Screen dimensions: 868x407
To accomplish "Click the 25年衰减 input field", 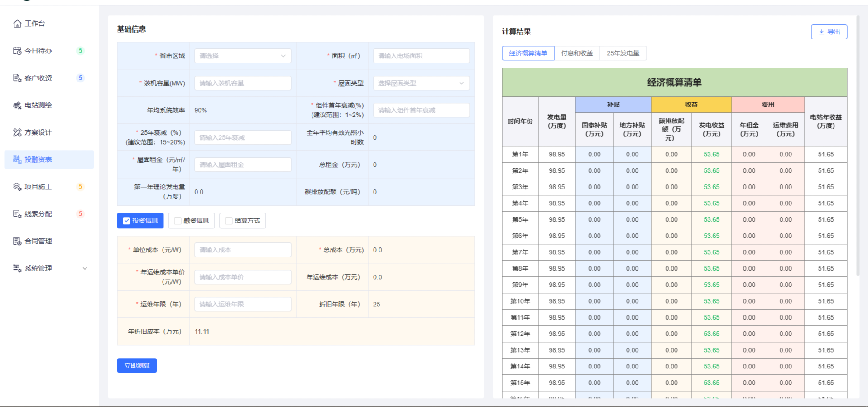I will pos(243,137).
